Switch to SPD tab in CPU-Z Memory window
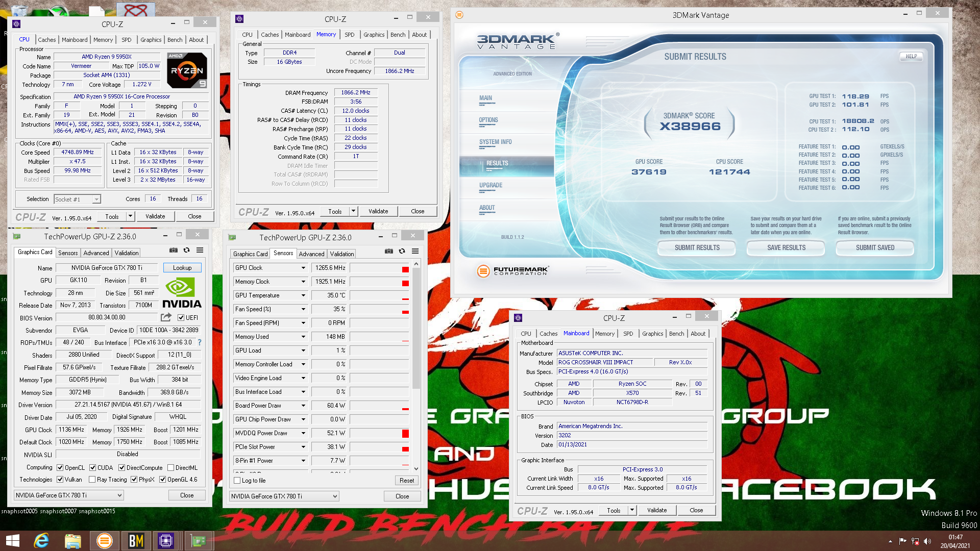 pos(350,35)
